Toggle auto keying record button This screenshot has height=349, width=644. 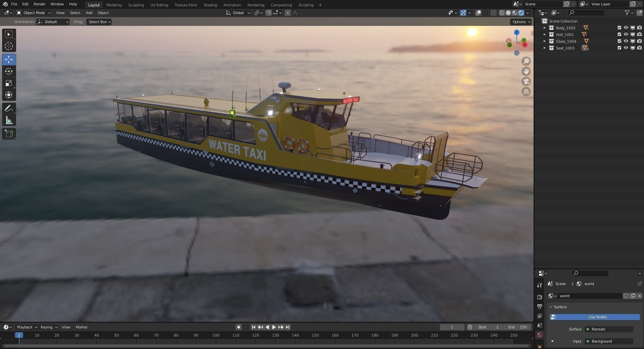pyautogui.click(x=239, y=327)
